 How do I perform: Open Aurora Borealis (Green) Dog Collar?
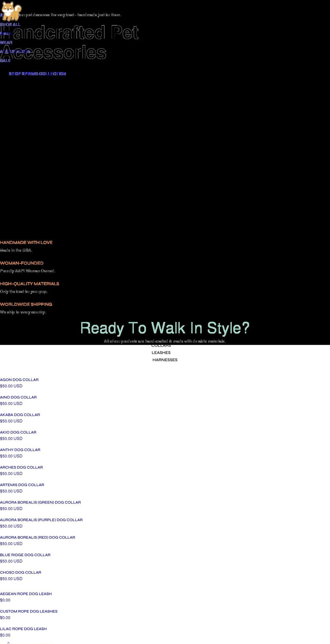tap(41, 502)
